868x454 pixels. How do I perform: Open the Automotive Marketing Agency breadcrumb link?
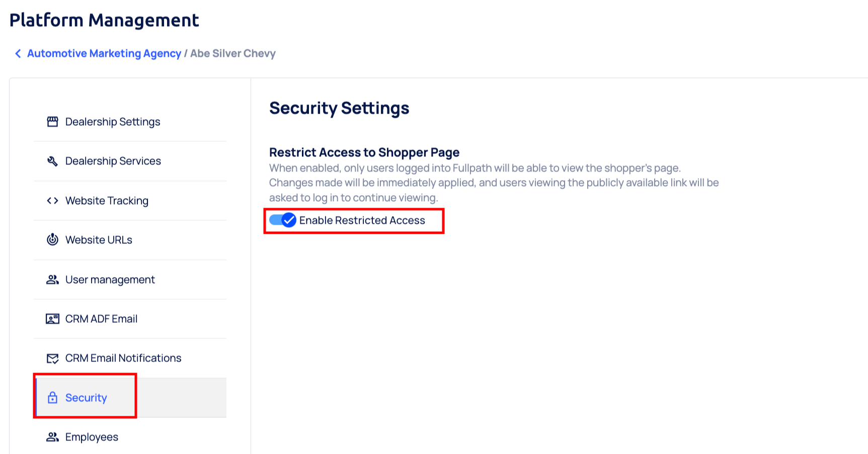tap(104, 53)
